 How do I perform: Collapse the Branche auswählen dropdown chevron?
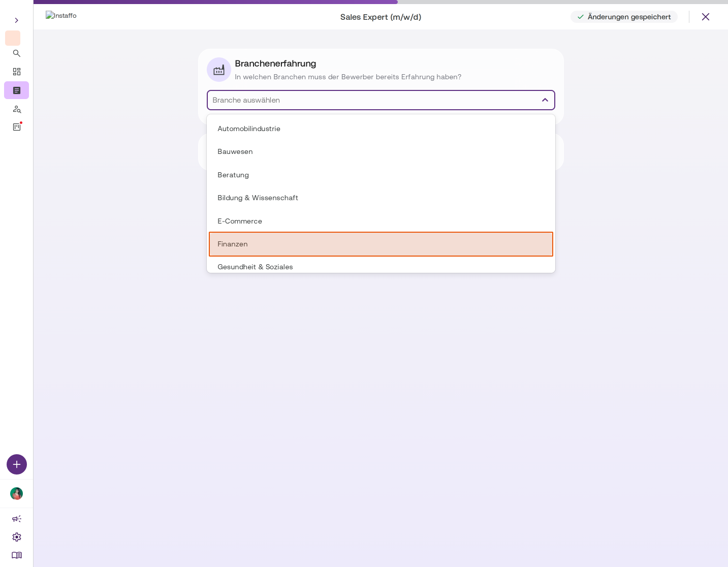(545, 100)
